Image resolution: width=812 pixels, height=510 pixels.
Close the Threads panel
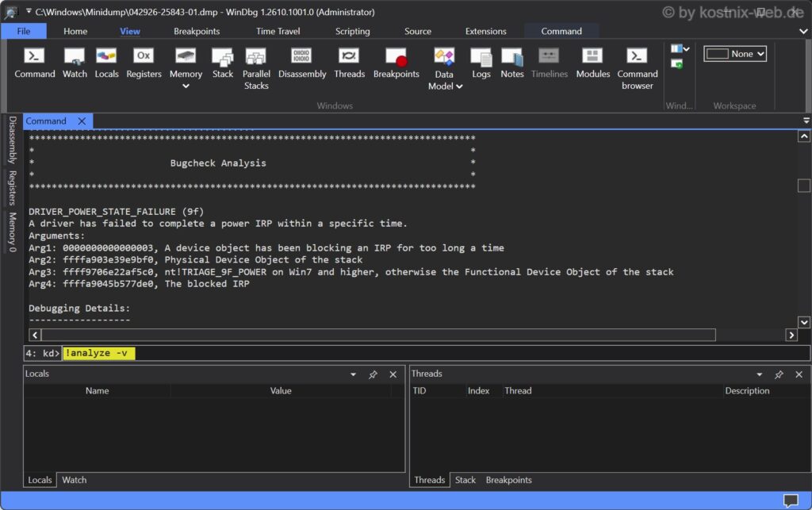point(799,374)
